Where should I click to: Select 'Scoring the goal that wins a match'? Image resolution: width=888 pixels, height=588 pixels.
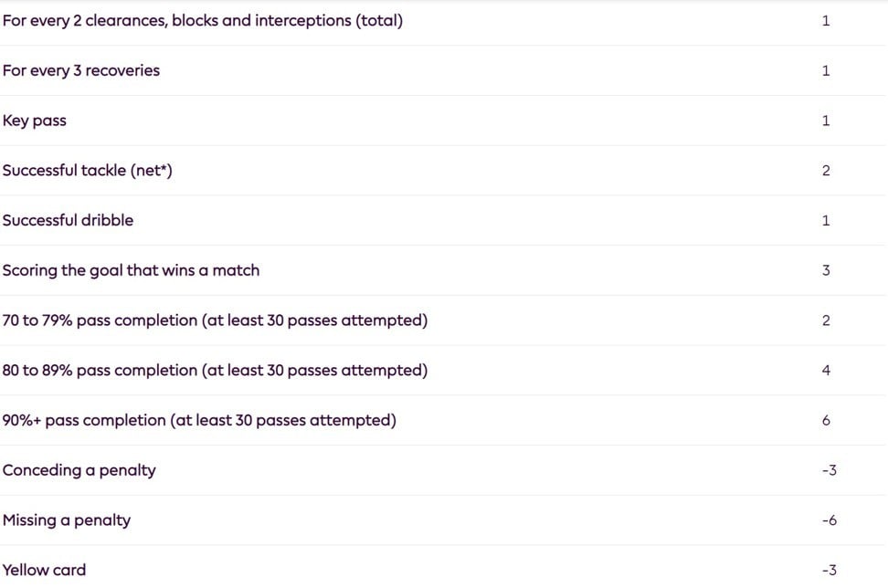click(x=131, y=270)
